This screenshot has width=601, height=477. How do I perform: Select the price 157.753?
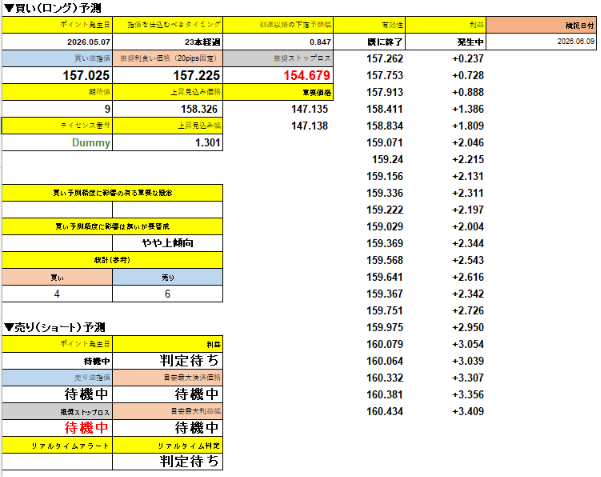coord(384,75)
